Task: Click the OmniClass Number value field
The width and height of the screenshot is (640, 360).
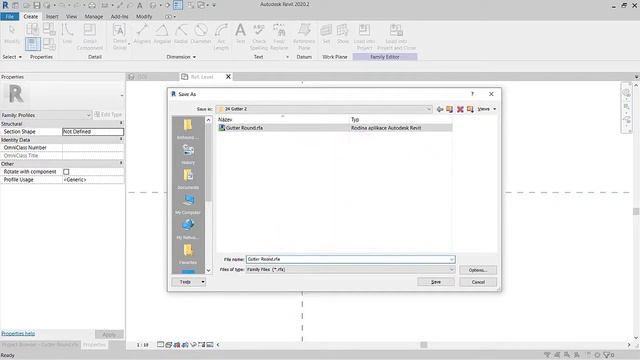Action: [x=93, y=147]
